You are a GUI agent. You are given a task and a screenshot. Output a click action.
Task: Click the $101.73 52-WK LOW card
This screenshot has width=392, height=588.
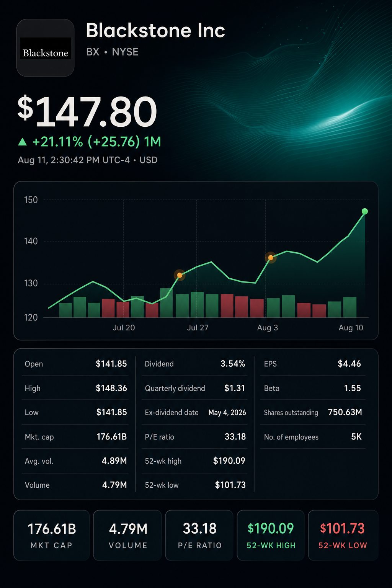(343, 535)
